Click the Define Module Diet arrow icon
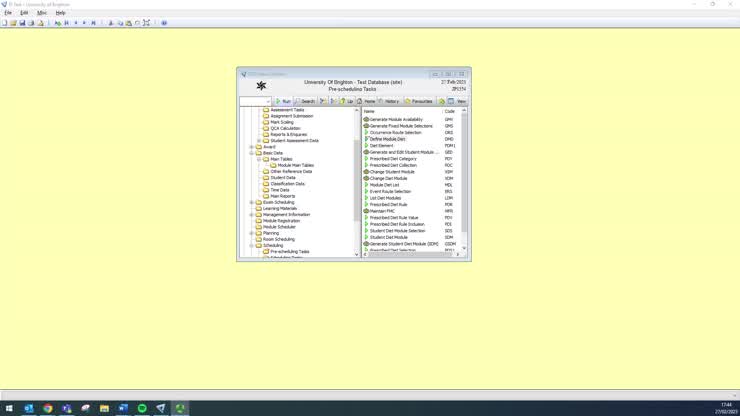The width and height of the screenshot is (740, 416). [366, 139]
